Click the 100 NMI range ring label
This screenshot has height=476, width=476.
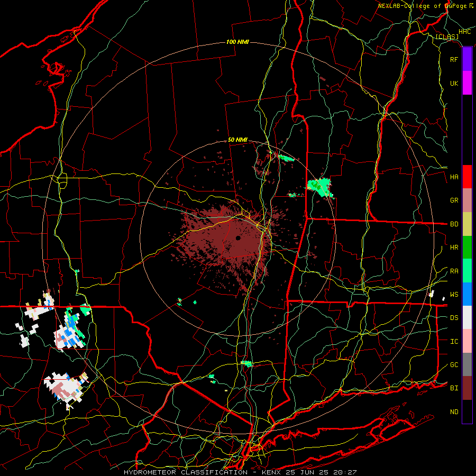point(237,42)
